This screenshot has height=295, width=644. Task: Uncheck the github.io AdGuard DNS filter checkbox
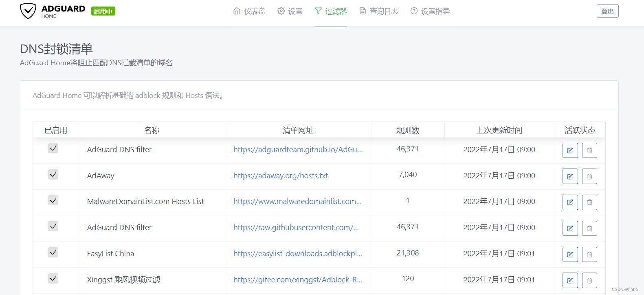[x=53, y=149]
